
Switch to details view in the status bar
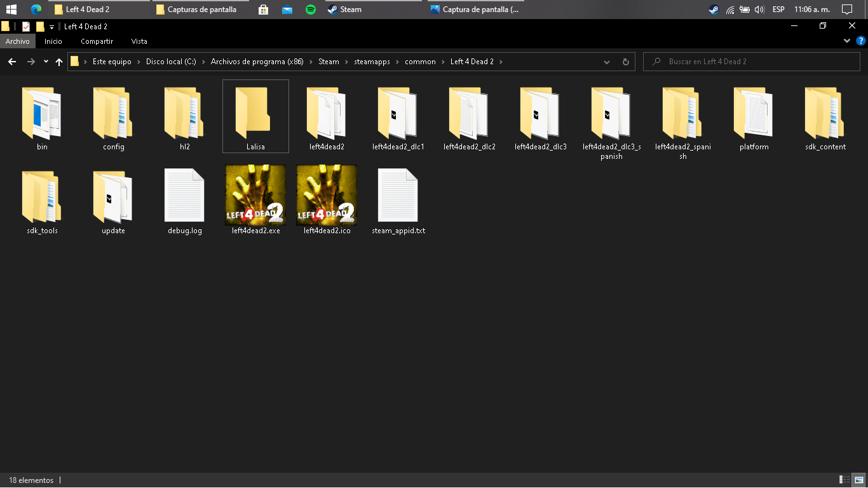pyautogui.click(x=845, y=480)
